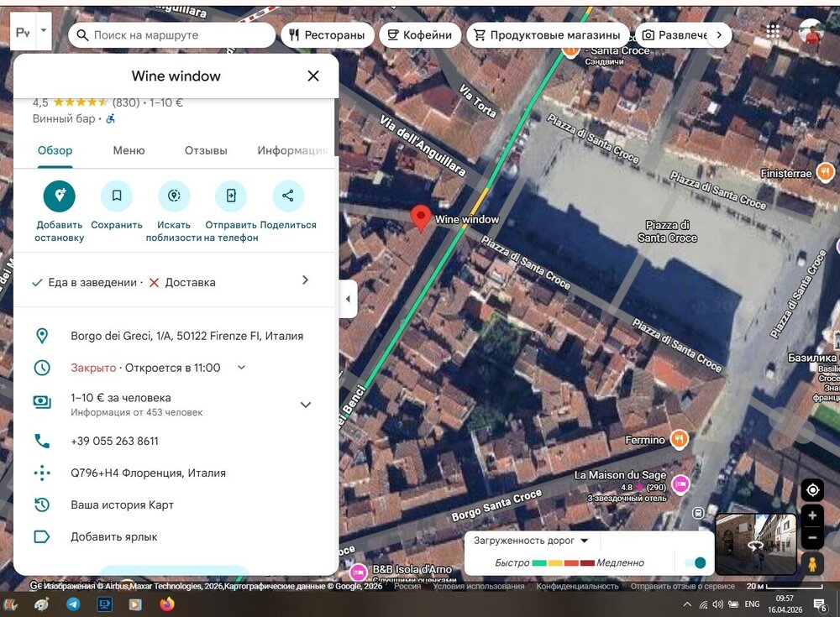Open Firefox from the Windows taskbar

(166, 604)
